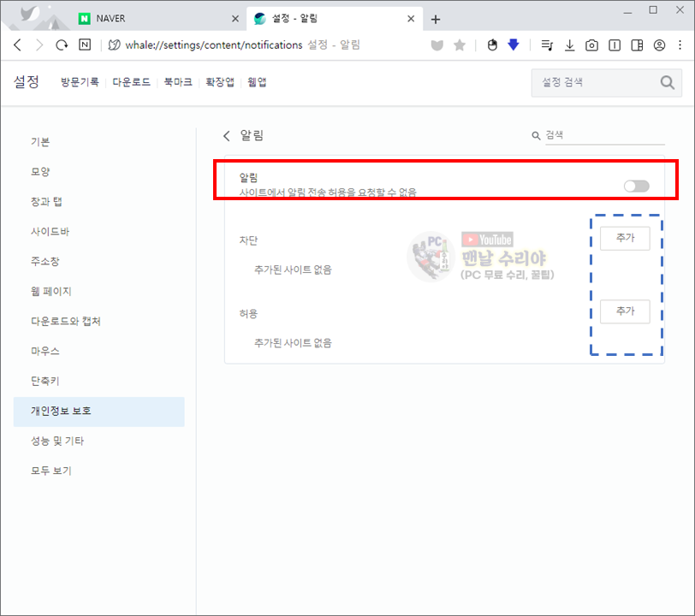Select 모두 보기 in settings sidebar
The height and width of the screenshot is (616, 695).
click(x=98, y=471)
